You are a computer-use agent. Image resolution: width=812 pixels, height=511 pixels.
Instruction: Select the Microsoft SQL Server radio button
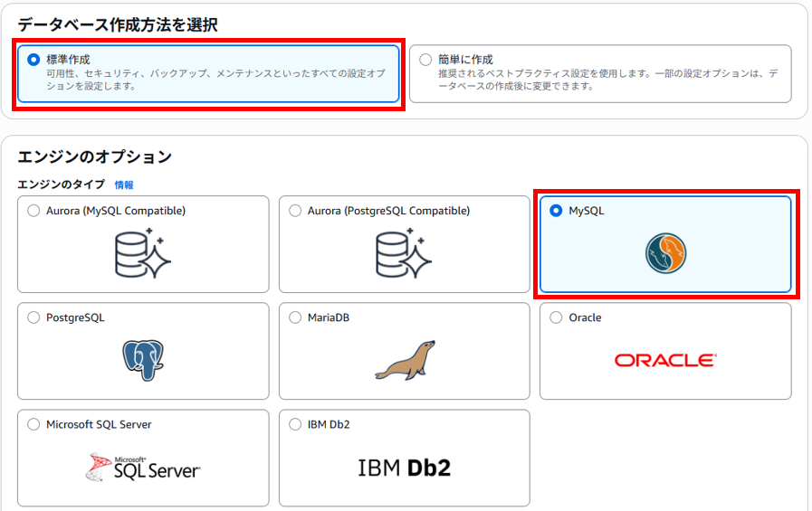tap(33, 424)
